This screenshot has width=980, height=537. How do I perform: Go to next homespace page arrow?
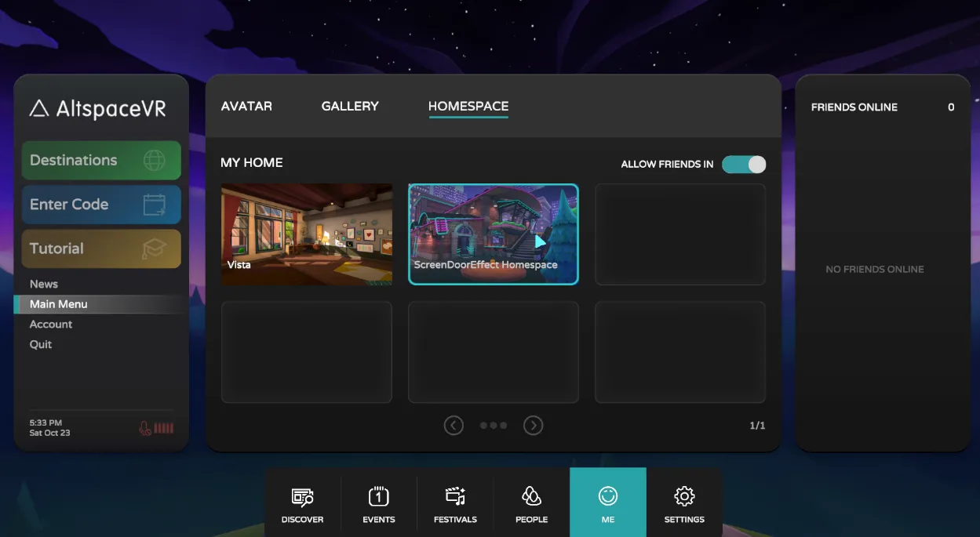tap(533, 425)
